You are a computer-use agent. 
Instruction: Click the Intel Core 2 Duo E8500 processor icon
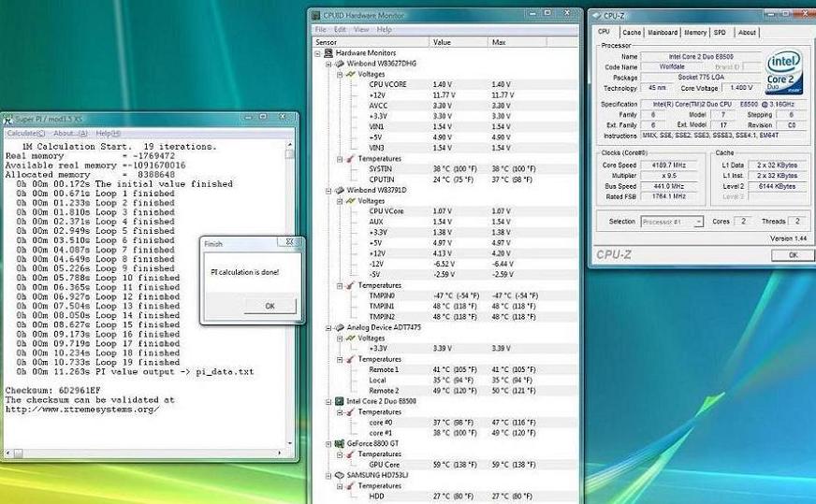tap(340, 401)
